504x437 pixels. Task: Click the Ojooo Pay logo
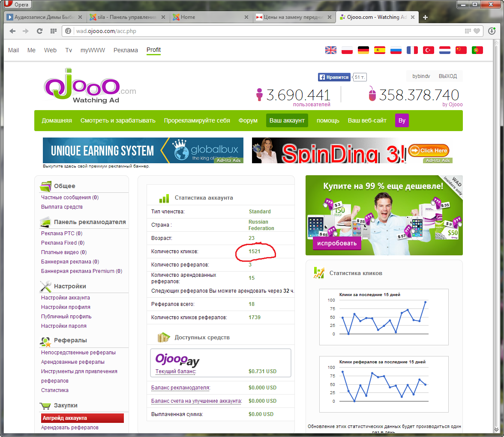pyautogui.click(x=177, y=360)
